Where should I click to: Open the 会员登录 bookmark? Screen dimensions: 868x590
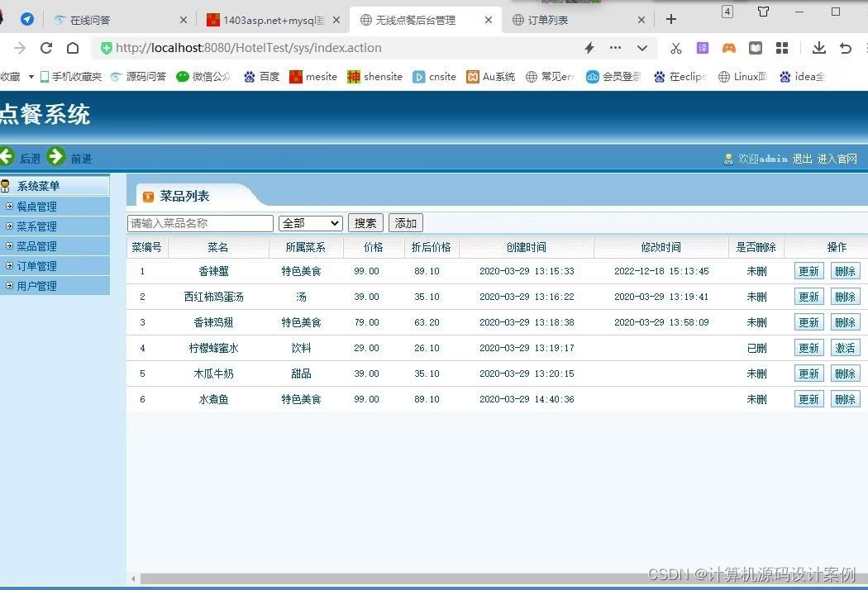(x=613, y=77)
